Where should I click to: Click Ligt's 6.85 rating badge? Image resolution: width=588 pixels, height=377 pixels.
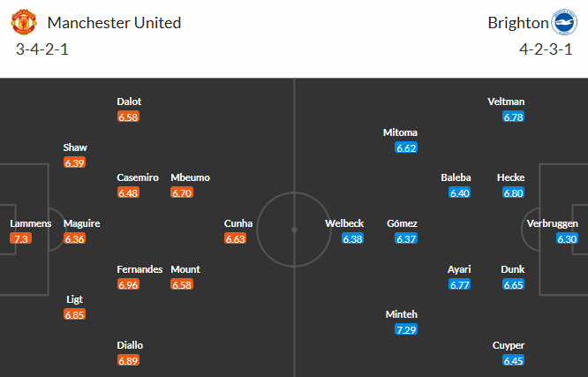click(75, 314)
